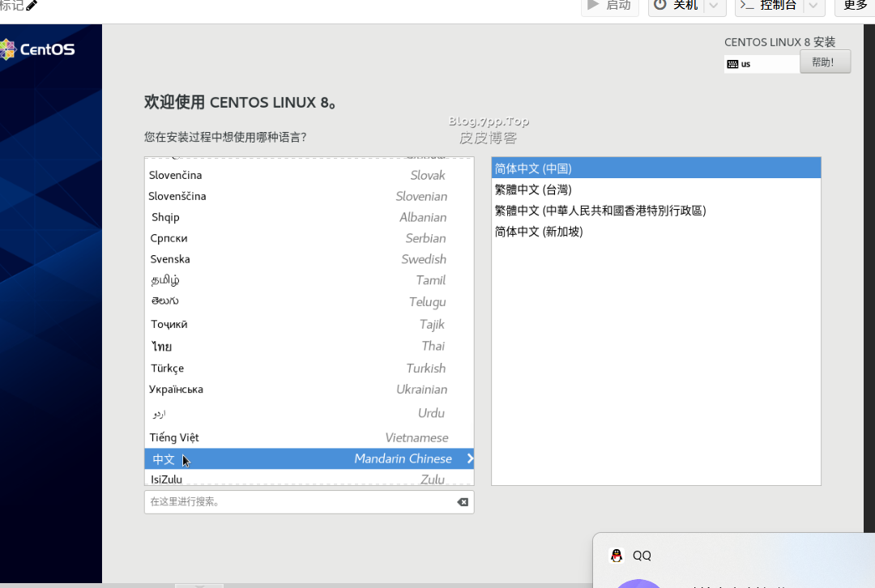Expand the arrow on the 中文 Mandarin Chinese row
Viewport: 875px width, 588px height.
click(x=468, y=458)
